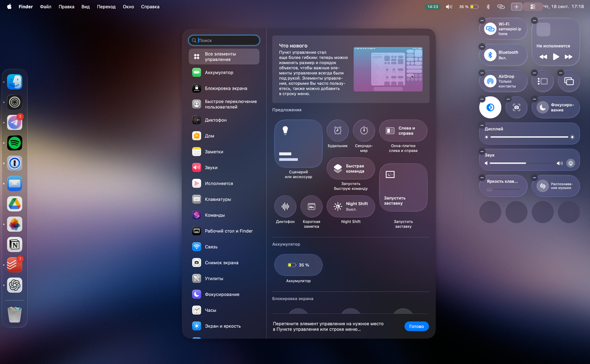Click the Диктофон waveform icon in suggestions
This screenshot has width=590, height=364.
(285, 206)
